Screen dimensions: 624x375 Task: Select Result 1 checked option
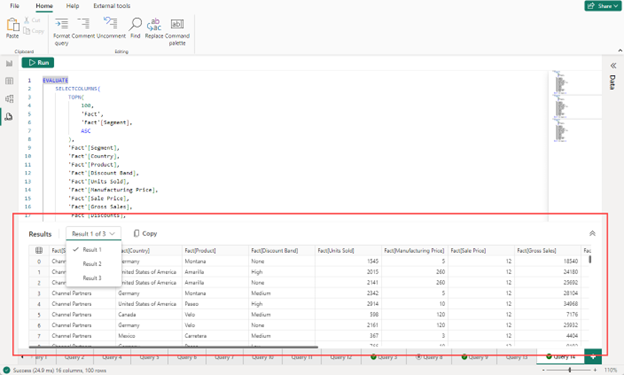tap(93, 250)
